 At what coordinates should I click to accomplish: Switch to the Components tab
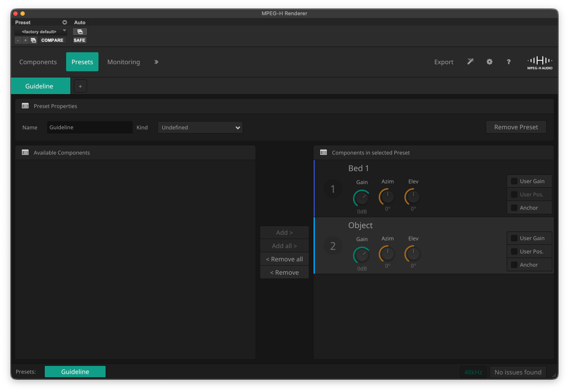(38, 62)
